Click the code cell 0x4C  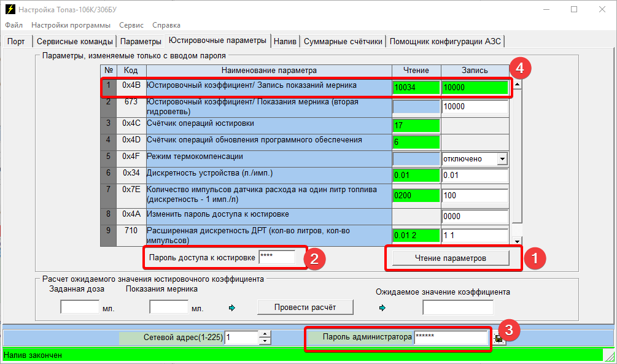point(131,126)
